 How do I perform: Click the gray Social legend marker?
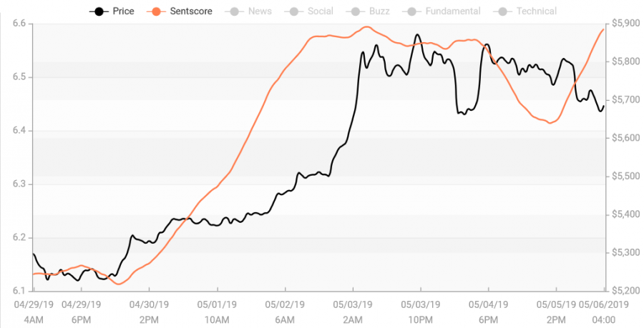294,12
